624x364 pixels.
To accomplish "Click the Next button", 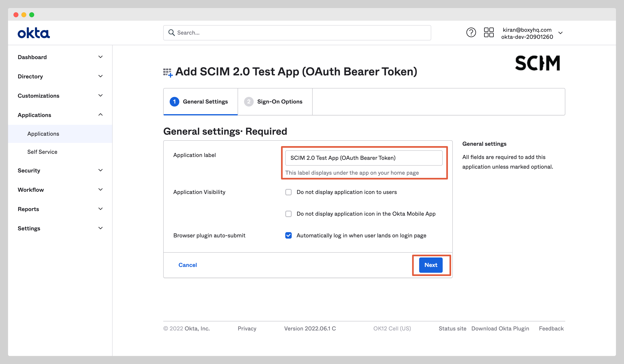I will pos(431,265).
